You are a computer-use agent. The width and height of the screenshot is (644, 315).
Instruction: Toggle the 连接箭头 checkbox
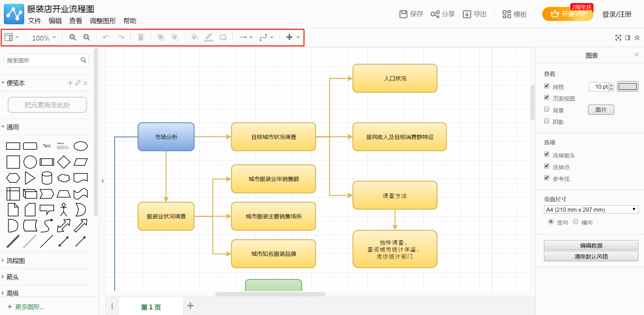coord(546,154)
